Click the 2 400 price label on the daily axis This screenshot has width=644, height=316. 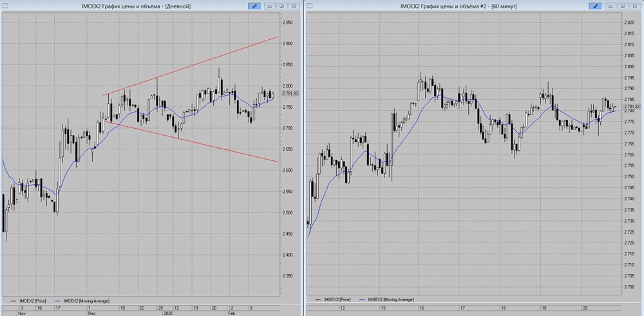coord(287,255)
